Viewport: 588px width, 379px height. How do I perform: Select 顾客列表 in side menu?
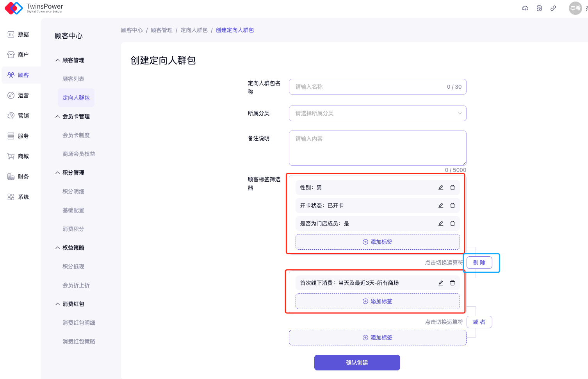point(73,79)
